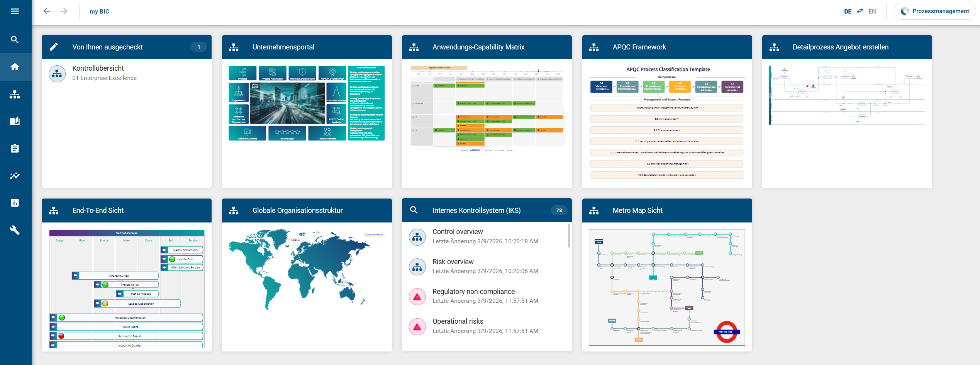Open the APQC Framework card title
The width and height of the screenshot is (980, 365).
(x=639, y=47)
